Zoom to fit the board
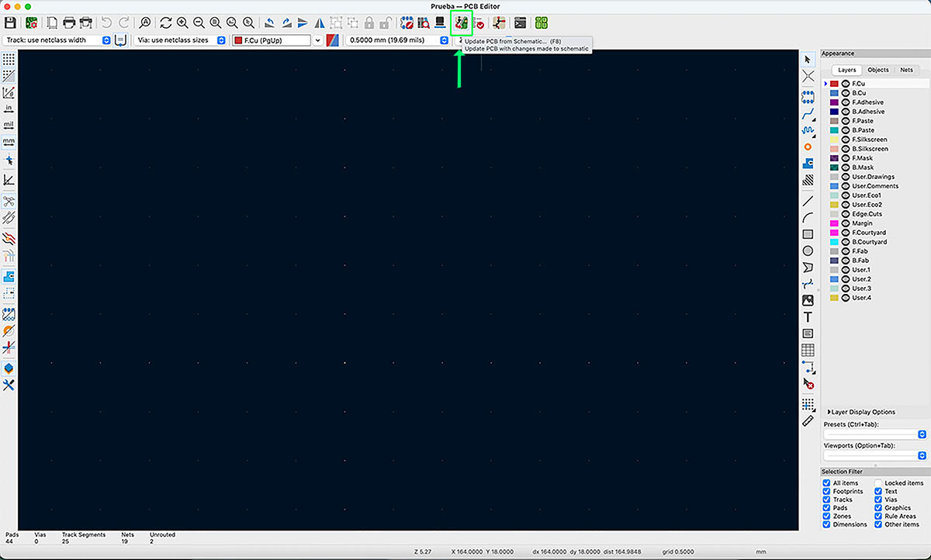 pos(215,22)
